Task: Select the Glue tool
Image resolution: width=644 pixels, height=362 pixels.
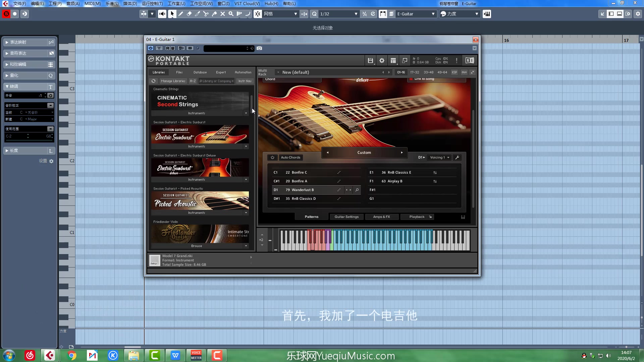Action: click(214, 14)
